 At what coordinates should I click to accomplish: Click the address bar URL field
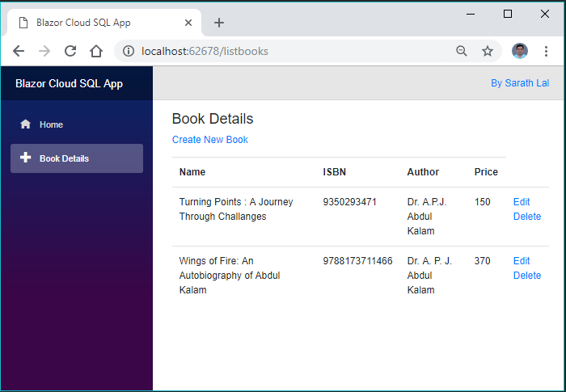point(283,51)
